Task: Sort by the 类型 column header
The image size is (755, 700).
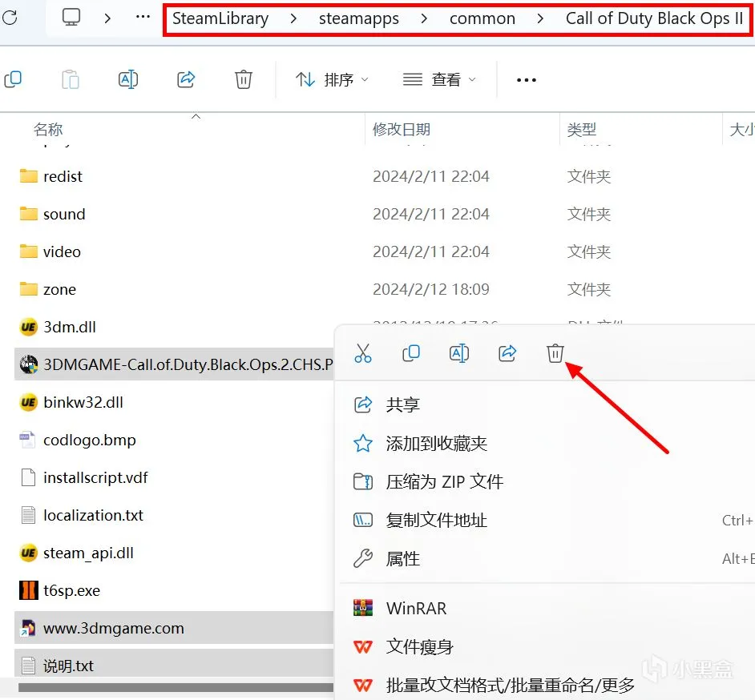Action: tap(582, 129)
